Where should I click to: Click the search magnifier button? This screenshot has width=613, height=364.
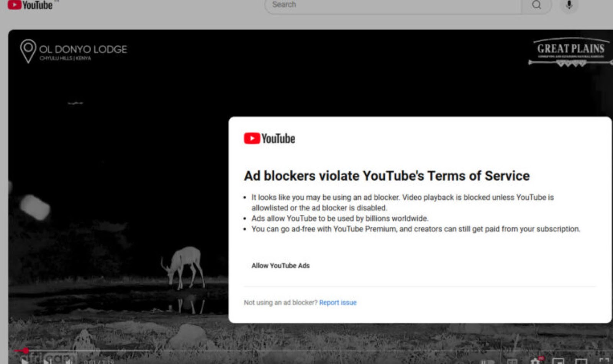tap(536, 5)
